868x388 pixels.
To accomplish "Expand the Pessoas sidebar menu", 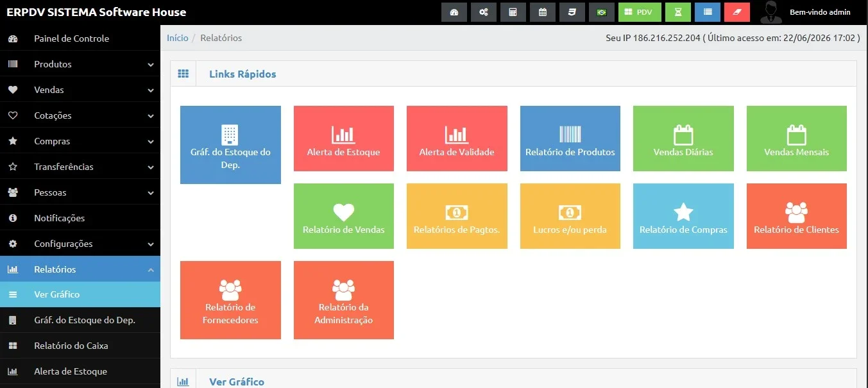I will pyautogui.click(x=80, y=192).
